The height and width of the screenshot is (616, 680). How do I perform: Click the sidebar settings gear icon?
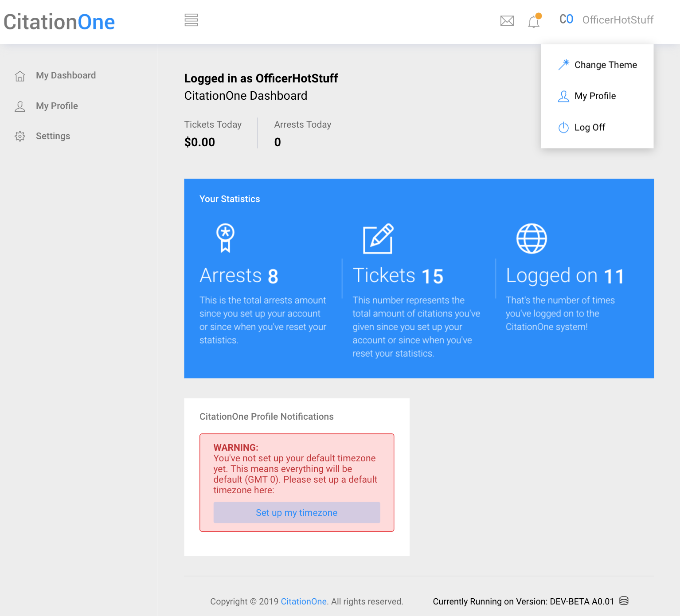[20, 136]
